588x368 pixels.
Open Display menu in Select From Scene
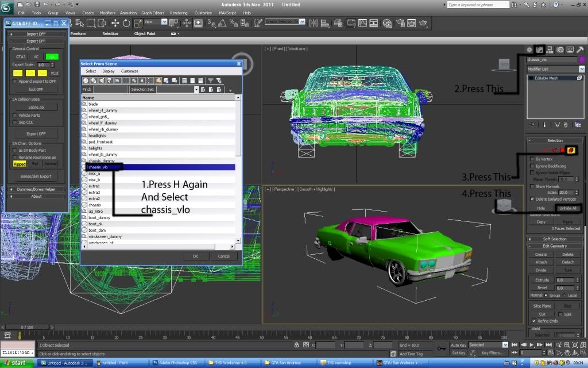109,71
